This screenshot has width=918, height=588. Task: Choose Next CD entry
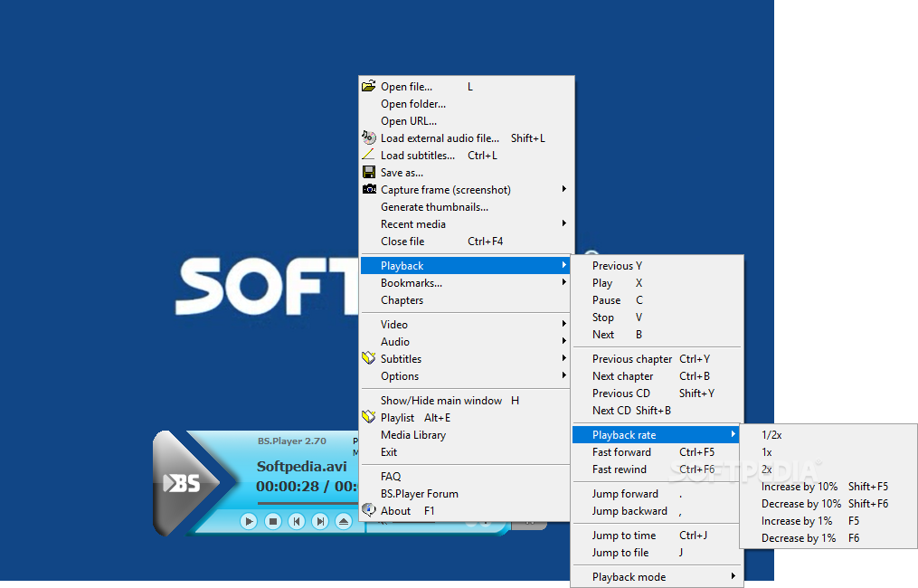657,411
